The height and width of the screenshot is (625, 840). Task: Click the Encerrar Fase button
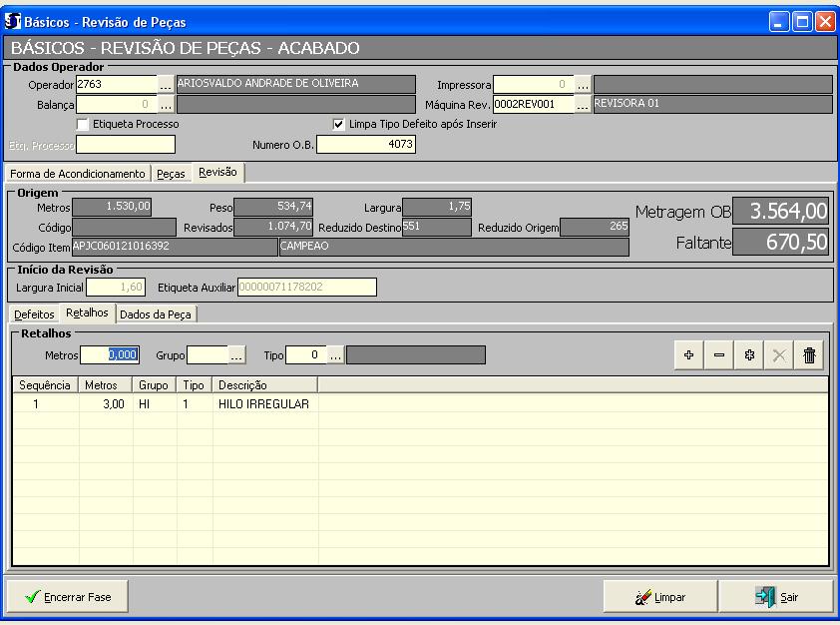pyautogui.click(x=68, y=597)
